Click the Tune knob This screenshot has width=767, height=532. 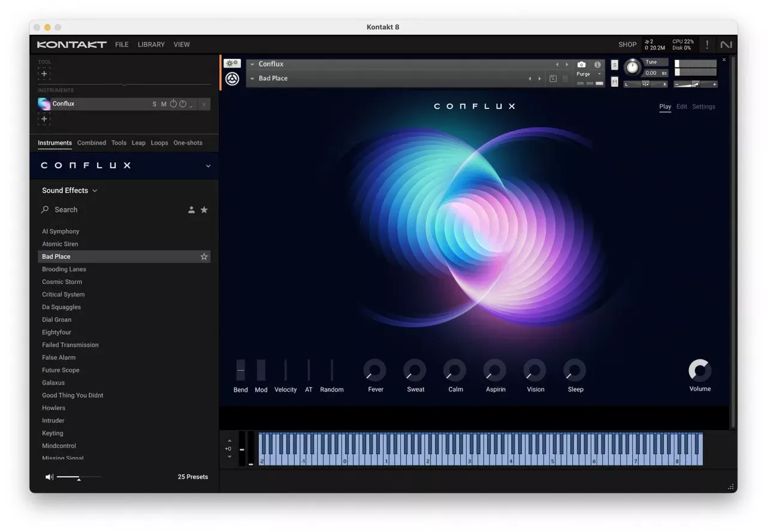(632, 67)
